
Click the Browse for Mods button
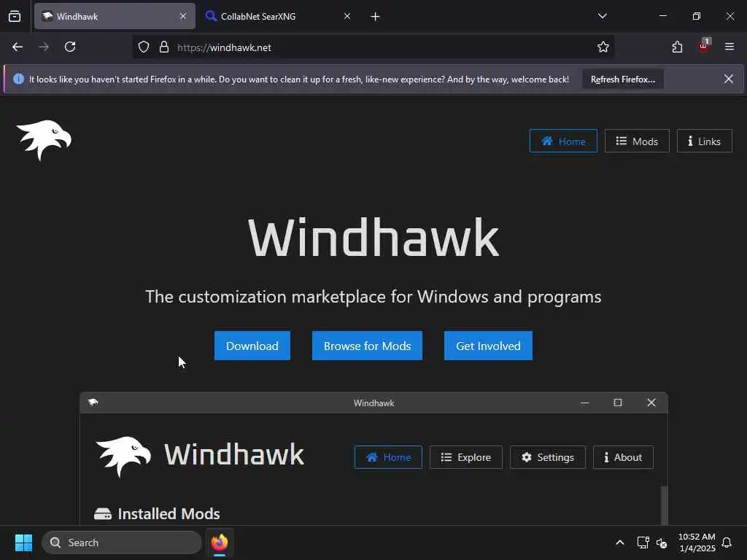coord(367,346)
